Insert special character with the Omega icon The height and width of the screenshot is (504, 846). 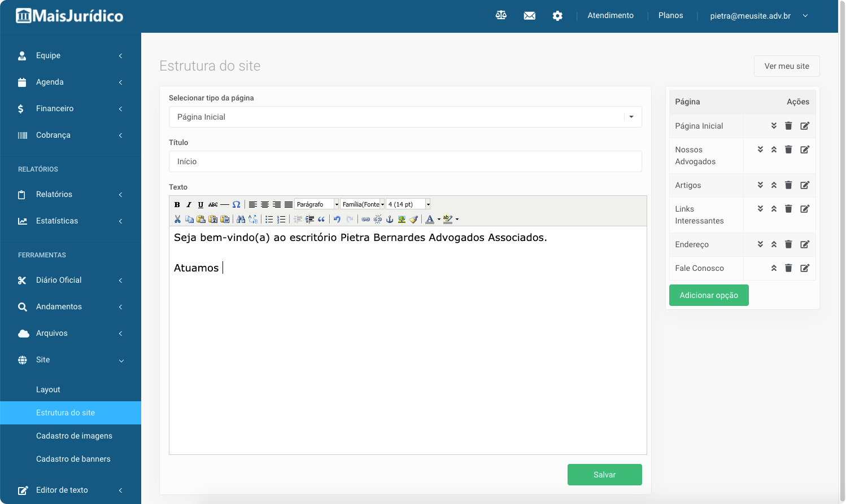[237, 205]
